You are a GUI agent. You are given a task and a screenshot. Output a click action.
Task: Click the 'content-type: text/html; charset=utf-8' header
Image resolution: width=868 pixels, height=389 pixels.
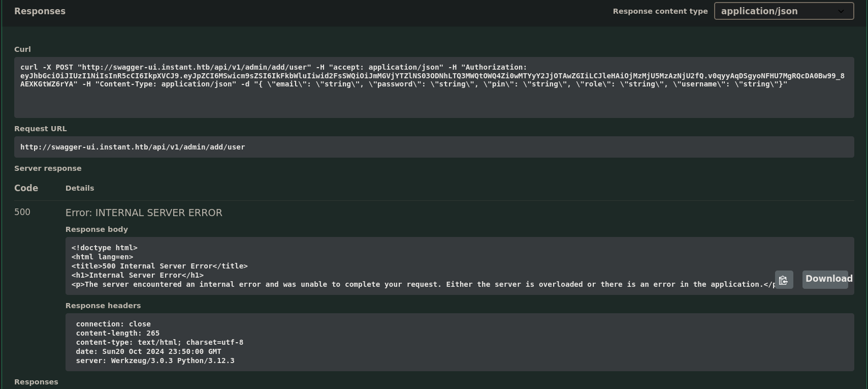tap(159, 342)
